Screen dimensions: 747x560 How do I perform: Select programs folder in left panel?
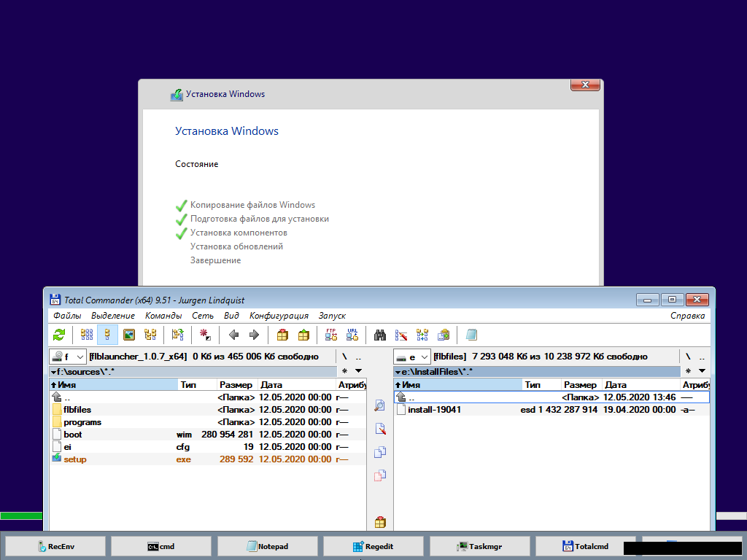[208, 422]
